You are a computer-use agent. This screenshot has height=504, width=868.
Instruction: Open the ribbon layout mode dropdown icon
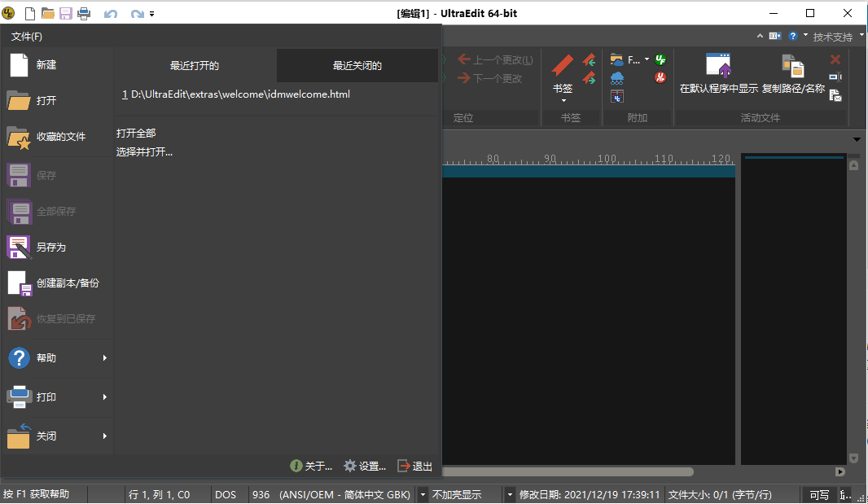click(x=775, y=36)
